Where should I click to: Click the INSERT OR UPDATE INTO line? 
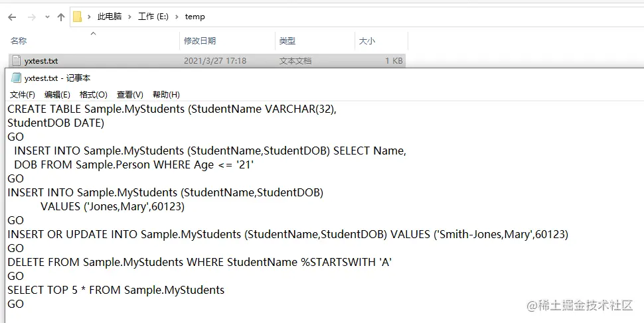pyautogui.click(x=287, y=234)
